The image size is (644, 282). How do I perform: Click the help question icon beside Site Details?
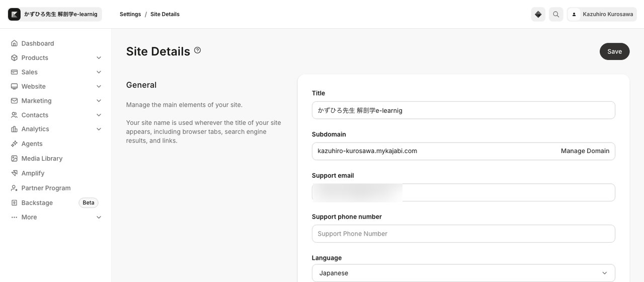(197, 50)
